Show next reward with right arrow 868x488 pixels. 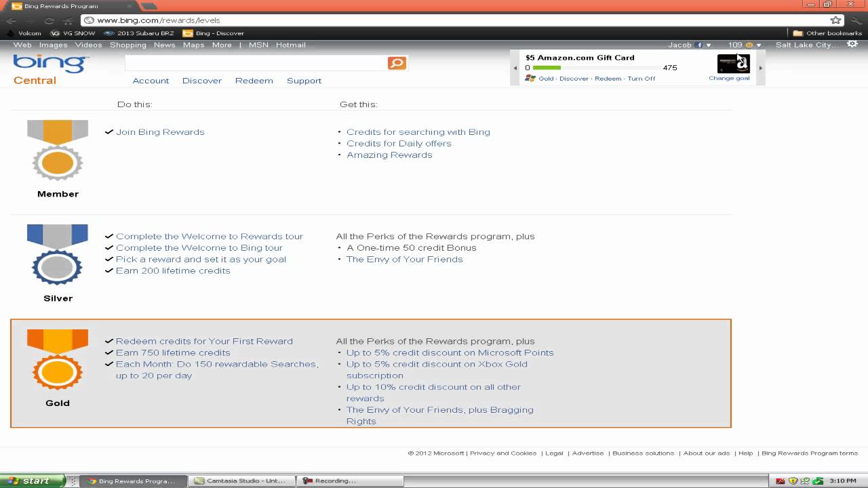pos(760,68)
